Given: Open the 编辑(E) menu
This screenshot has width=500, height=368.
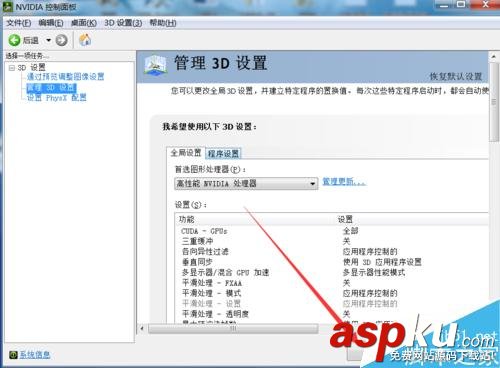Looking at the screenshot, I should 51,23.
